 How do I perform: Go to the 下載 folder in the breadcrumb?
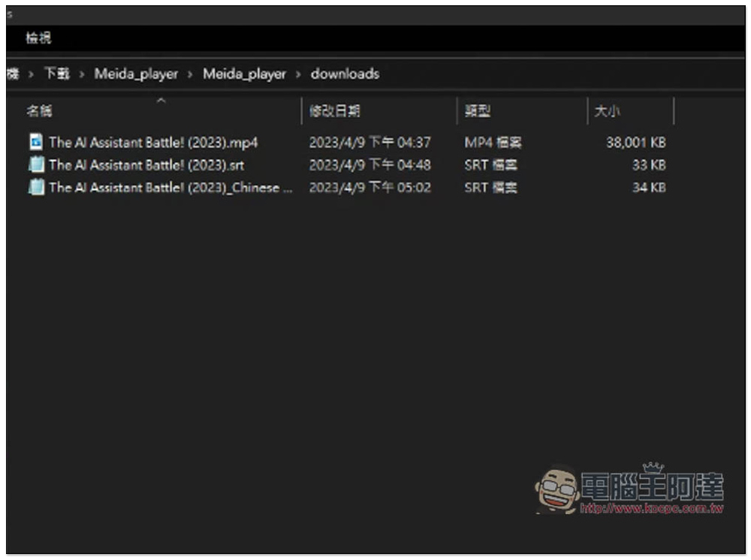click(x=56, y=74)
